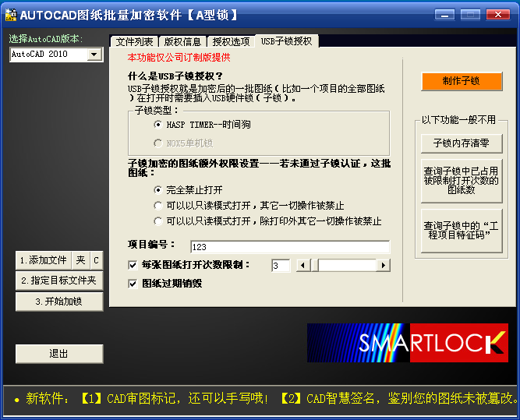Switch to the 版权信息 tab
The width and height of the screenshot is (520, 420).
182,41
